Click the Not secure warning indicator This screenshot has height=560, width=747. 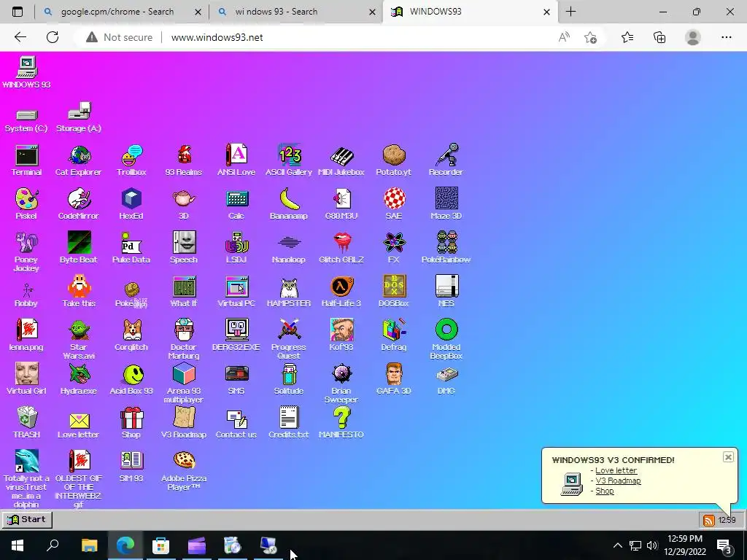119,37
